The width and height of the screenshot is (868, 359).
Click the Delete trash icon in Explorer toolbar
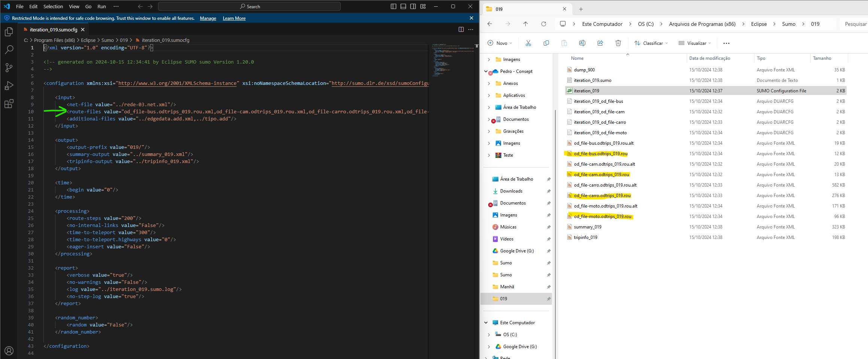pyautogui.click(x=618, y=43)
